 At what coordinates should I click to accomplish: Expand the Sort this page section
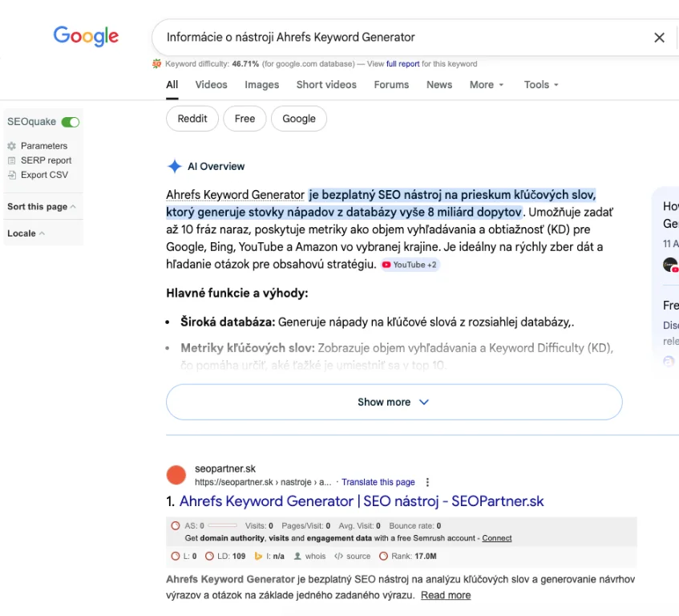pyautogui.click(x=42, y=206)
